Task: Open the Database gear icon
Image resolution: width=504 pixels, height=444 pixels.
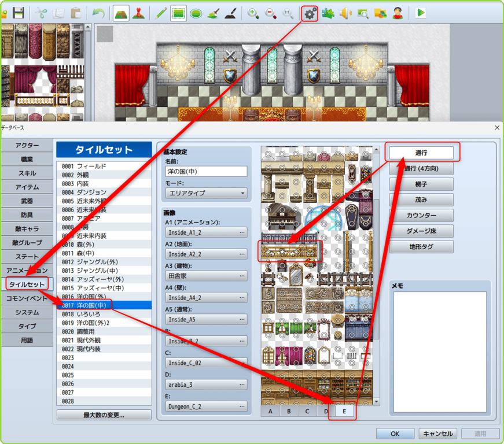Action: [x=310, y=13]
